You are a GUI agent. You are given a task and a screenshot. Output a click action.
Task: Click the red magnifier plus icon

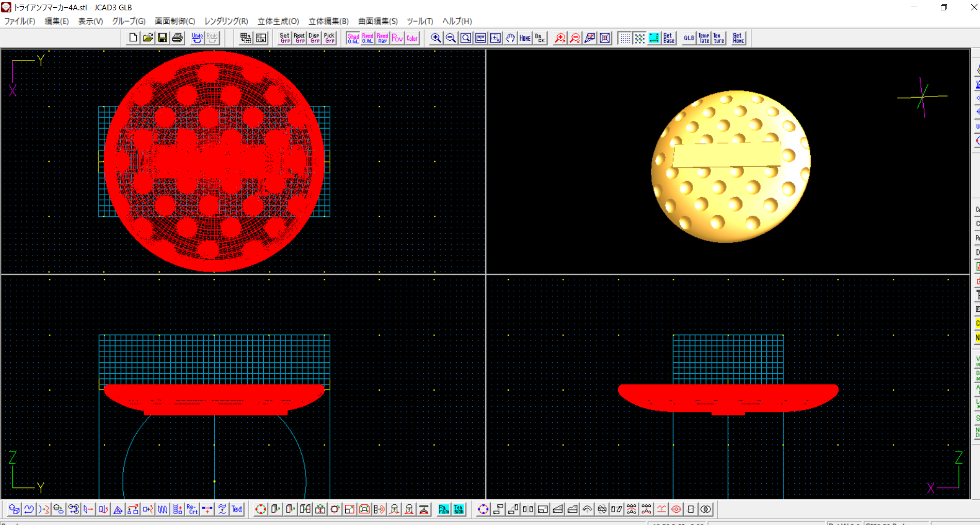pos(560,38)
